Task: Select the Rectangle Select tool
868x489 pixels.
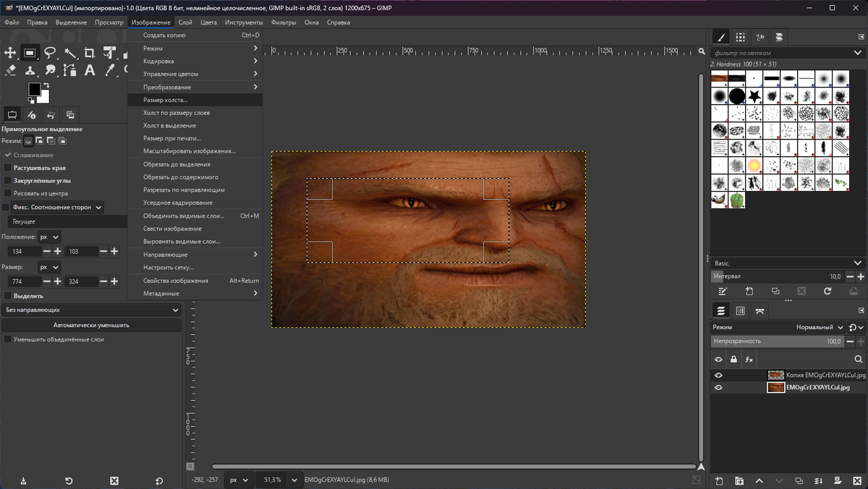Action: pyautogui.click(x=30, y=53)
